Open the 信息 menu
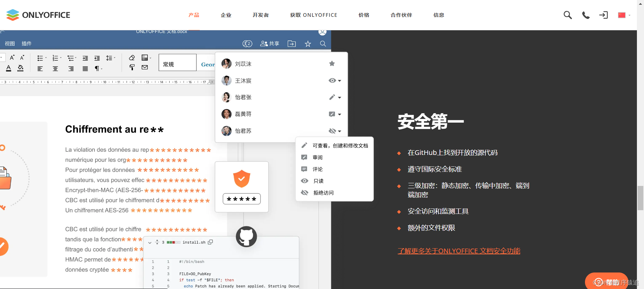This screenshot has width=644, height=289. 439,15
